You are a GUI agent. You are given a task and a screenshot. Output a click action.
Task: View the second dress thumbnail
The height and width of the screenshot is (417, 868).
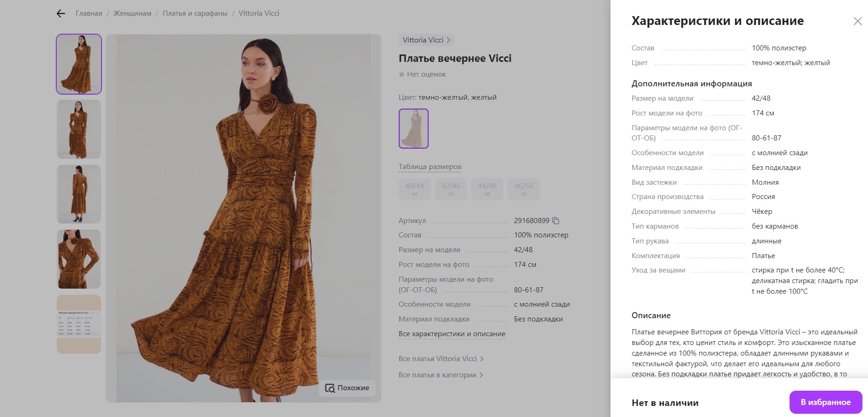[79, 129]
